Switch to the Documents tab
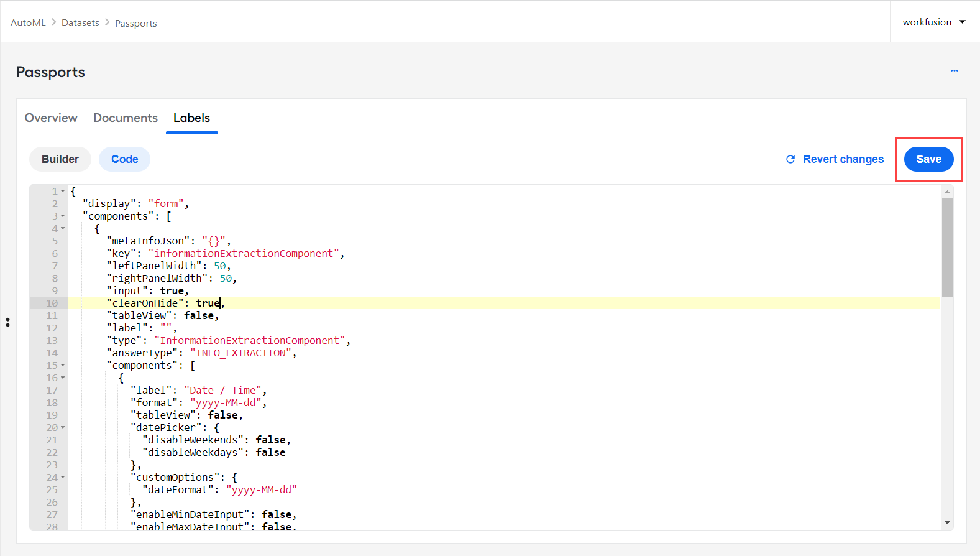This screenshot has width=980, height=556. point(126,118)
